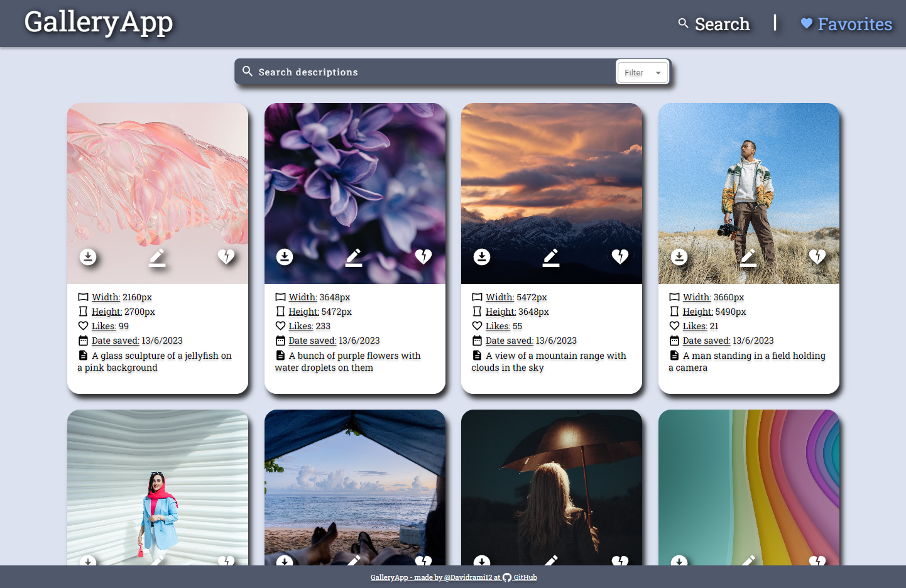Download the rainbow waves image
This screenshot has height=588, width=906.
tap(679, 560)
